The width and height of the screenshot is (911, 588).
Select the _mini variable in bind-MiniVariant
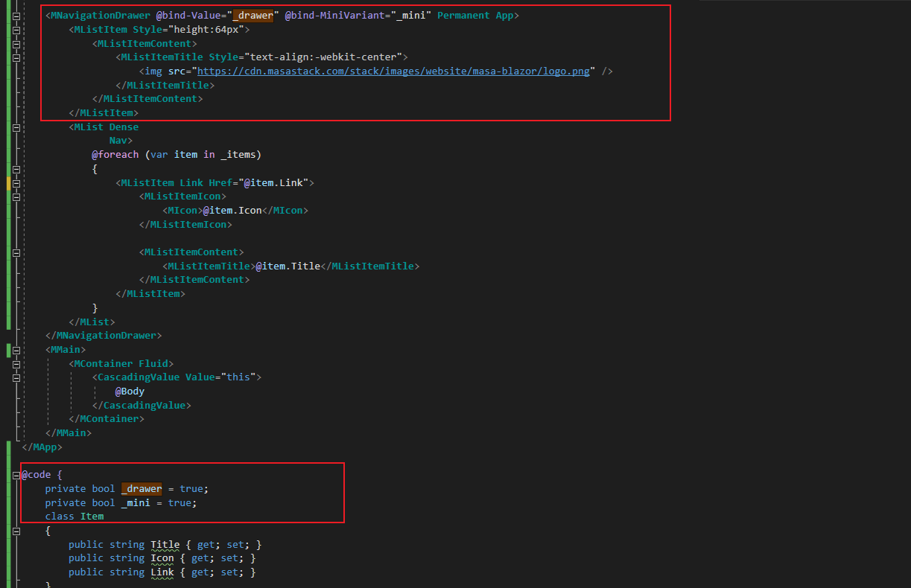click(410, 15)
